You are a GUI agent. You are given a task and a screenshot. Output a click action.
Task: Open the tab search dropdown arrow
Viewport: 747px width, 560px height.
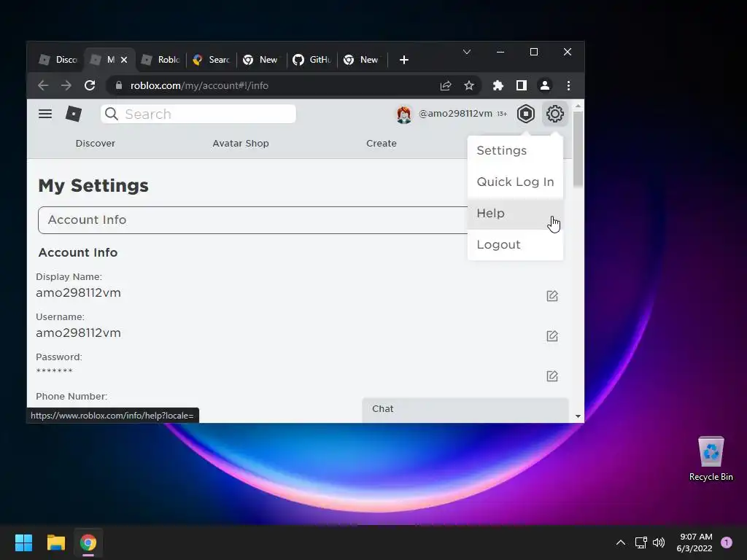pyautogui.click(x=467, y=52)
